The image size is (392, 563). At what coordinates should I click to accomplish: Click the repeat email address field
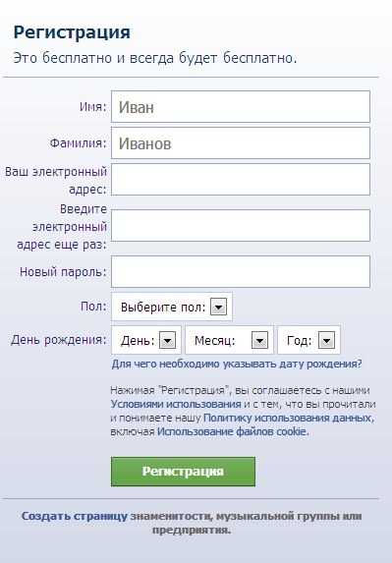pyautogui.click(x=241, y=225)
